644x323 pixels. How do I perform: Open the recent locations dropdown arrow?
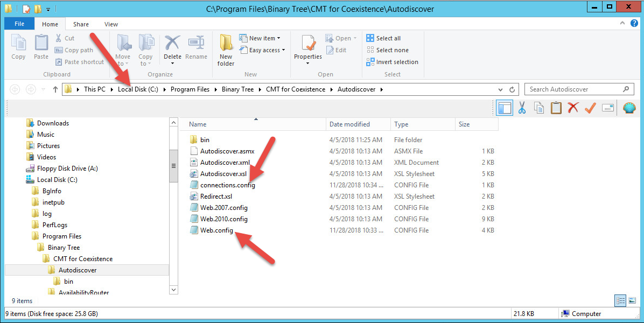[x=43, y=89]
